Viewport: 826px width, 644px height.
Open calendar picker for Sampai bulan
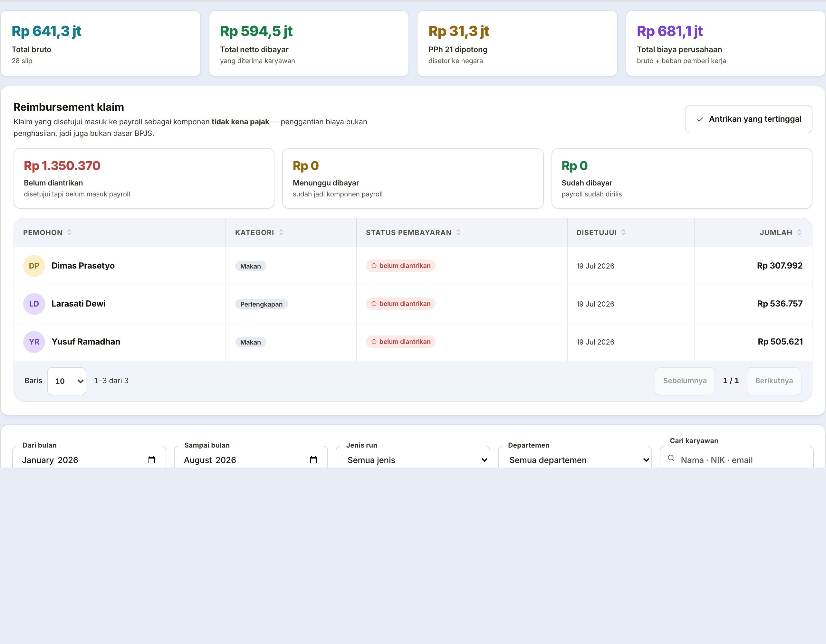click(313, 460)
